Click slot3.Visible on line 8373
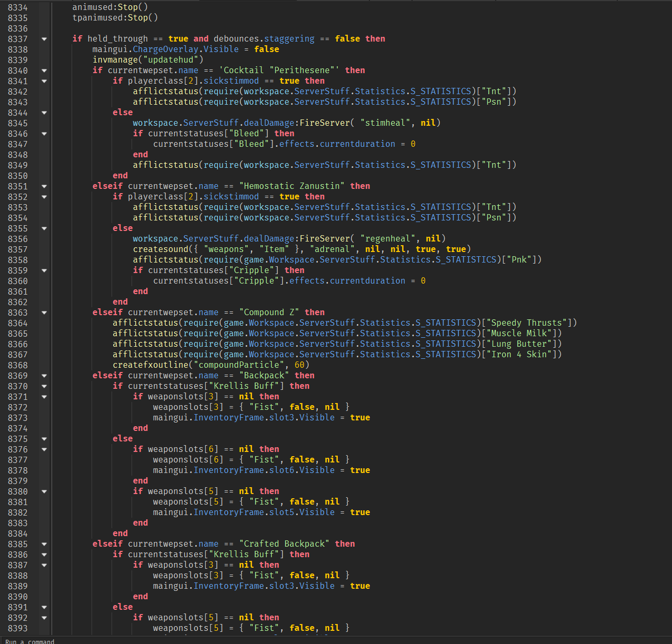672x644 pixels. [x=302, y=418]
